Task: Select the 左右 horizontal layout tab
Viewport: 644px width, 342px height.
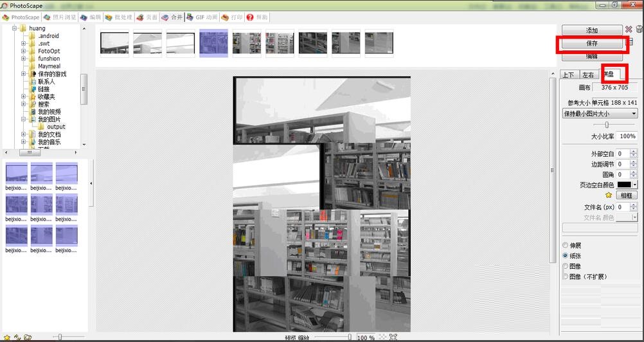Action: click(x=587, y=75)
